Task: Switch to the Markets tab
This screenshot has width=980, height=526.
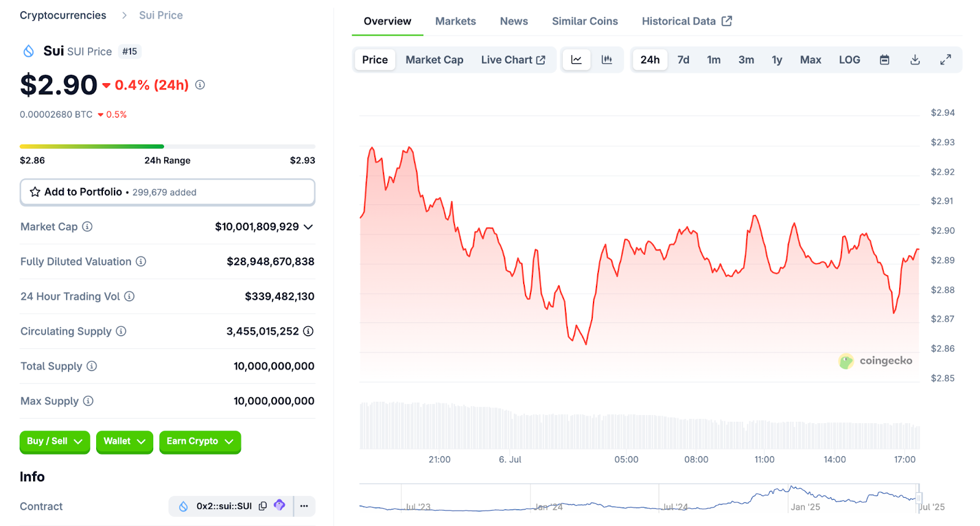Action: [x=456, y=21]
